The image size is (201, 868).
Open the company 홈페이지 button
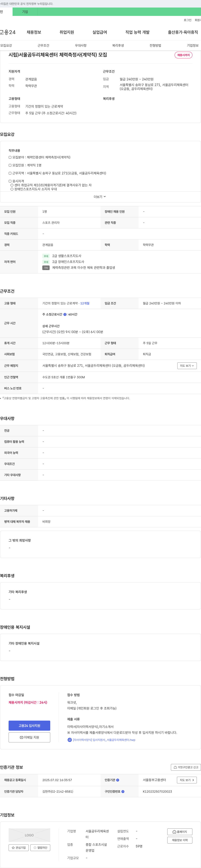tap(180, 832)
